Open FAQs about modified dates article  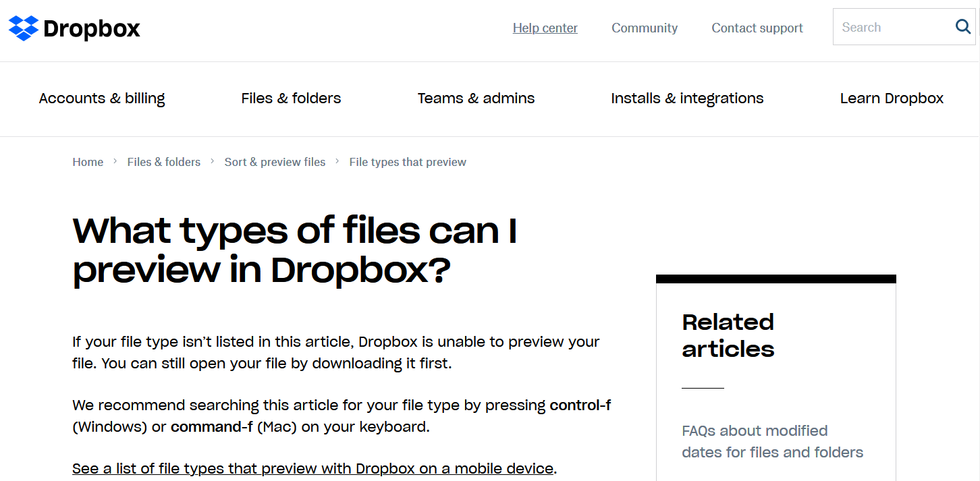[x=772, y=441]
